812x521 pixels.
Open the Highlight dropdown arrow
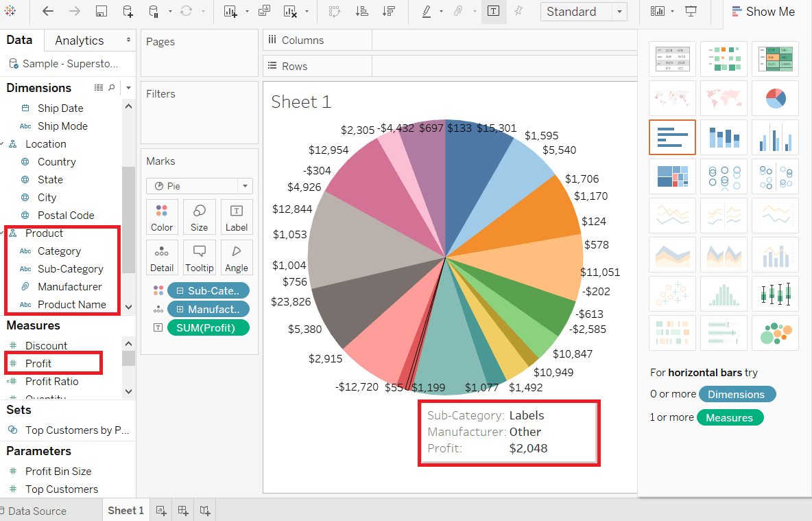(x=441, y=12)
